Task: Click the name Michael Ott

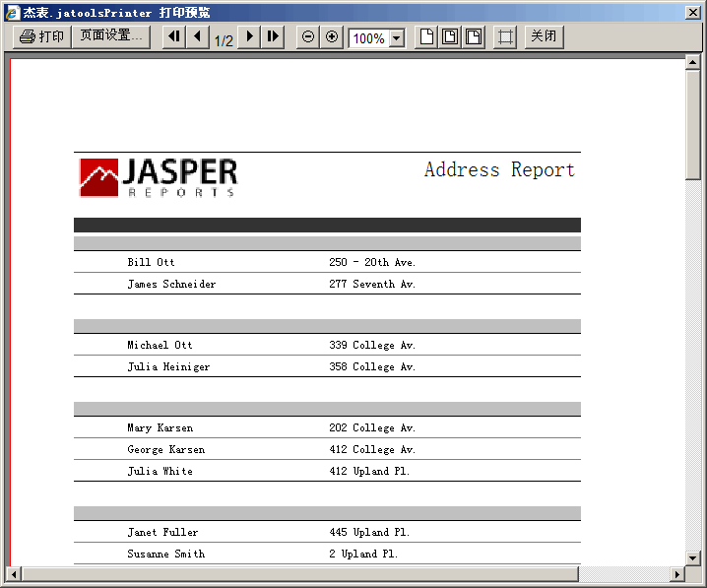Action: pos(160,345)
